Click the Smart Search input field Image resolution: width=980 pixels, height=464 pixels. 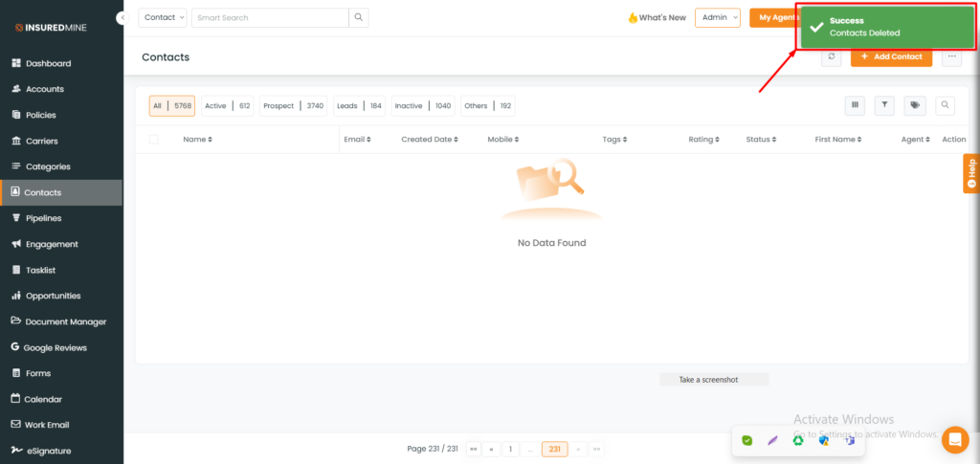click(270, 17)
